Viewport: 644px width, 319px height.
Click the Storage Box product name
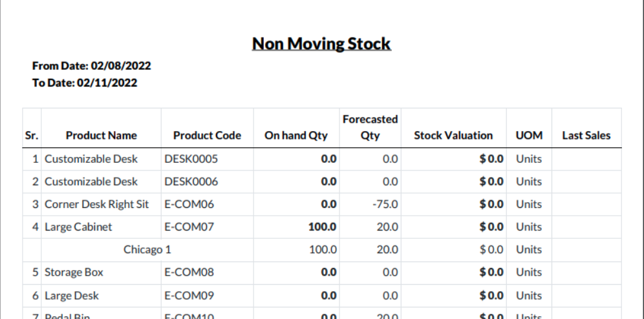73,273
